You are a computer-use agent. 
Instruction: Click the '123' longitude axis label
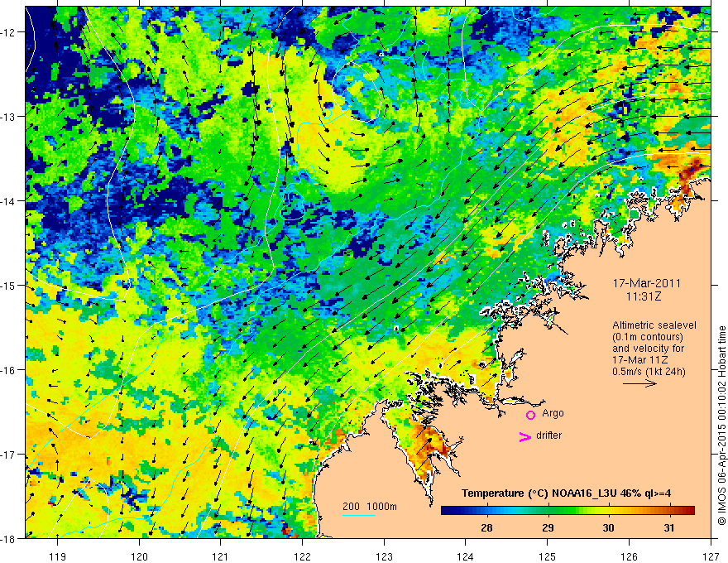[x=384, y=556]
